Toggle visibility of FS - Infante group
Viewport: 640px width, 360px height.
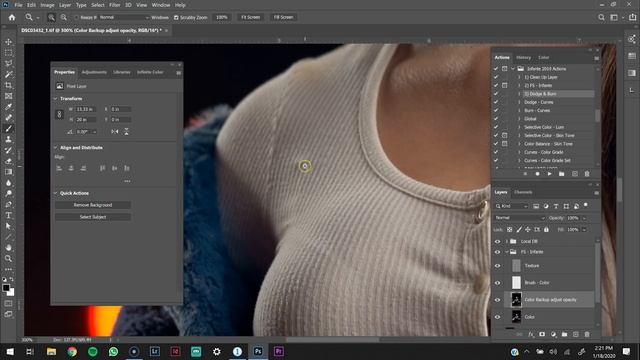point(497,252)
